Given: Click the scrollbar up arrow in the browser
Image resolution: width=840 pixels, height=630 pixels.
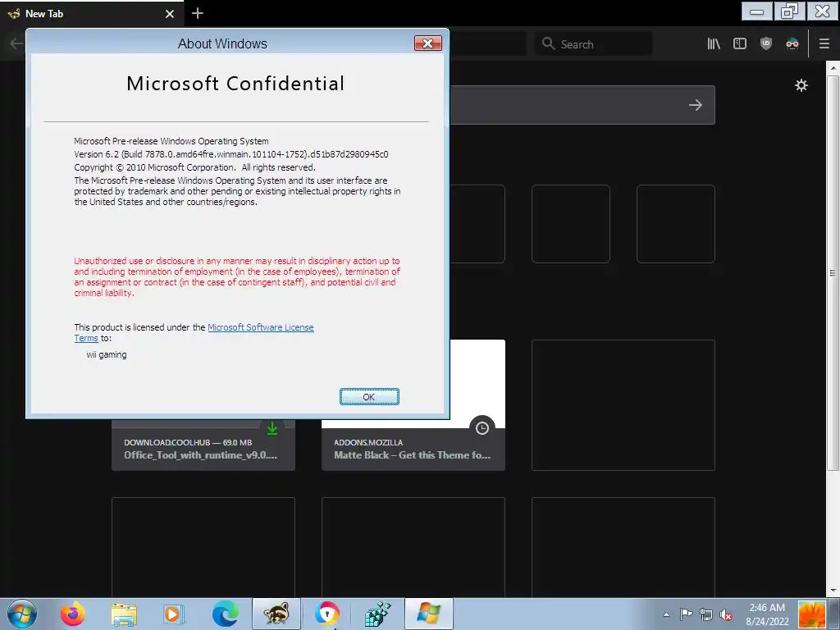Looking at the screenshot, I should 833,68.
